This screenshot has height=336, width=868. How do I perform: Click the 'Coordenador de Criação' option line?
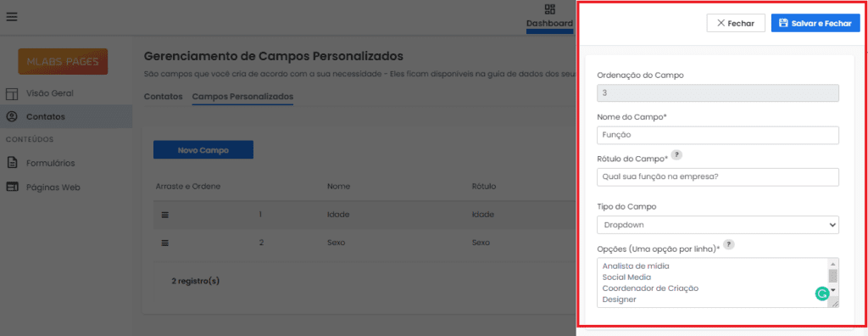pos(650,288)
